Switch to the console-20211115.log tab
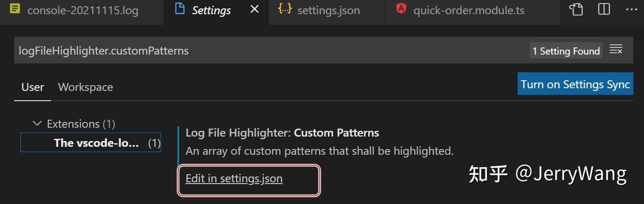Screen dimensions: 644x204 click(82, 10)
